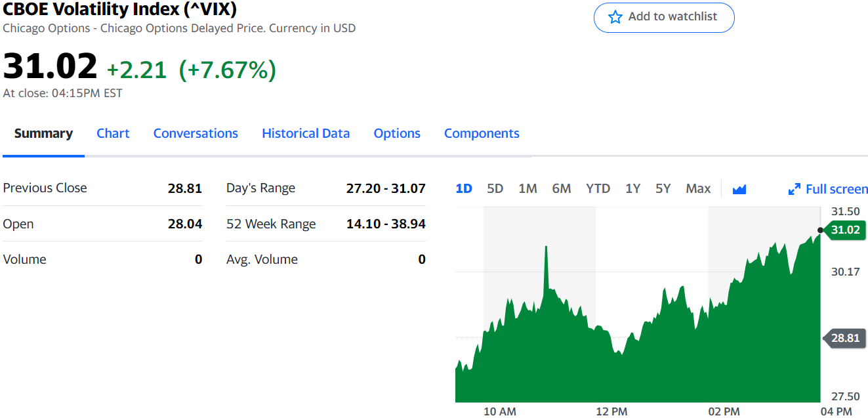
Task: Click the Previous Close value 28.81 in table
Action: 185,188
